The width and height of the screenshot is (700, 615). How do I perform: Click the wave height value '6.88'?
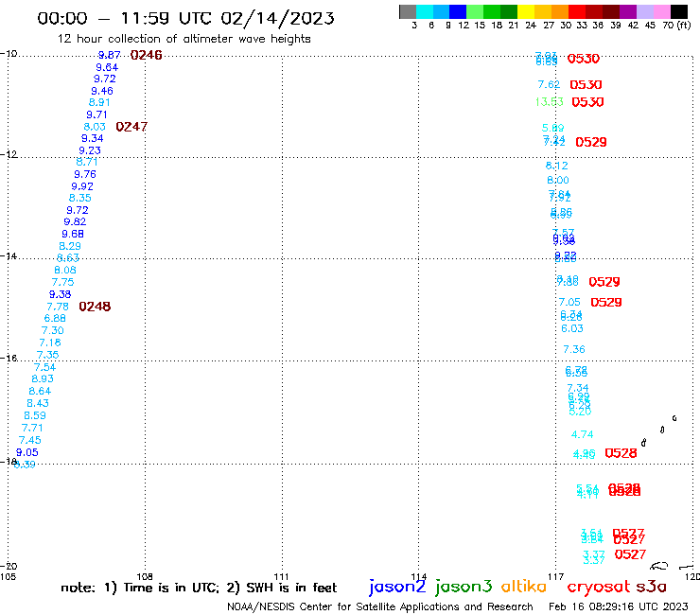pos(55,318)
